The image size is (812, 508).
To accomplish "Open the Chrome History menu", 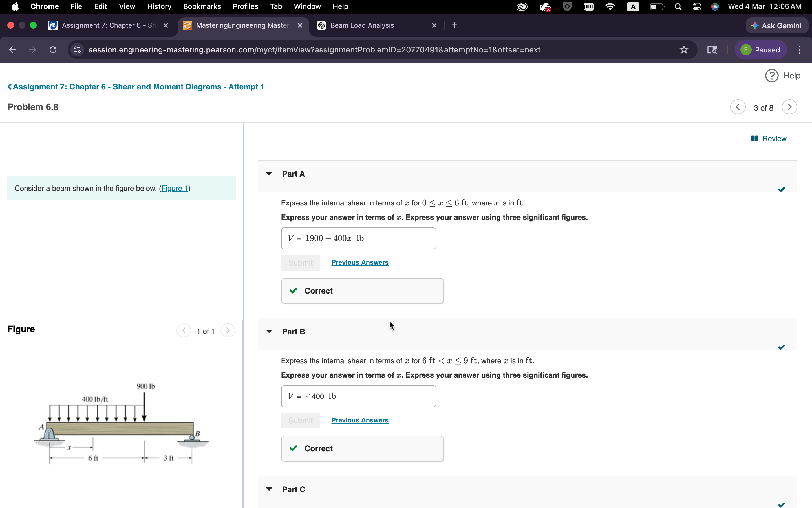I will (159, 7).
